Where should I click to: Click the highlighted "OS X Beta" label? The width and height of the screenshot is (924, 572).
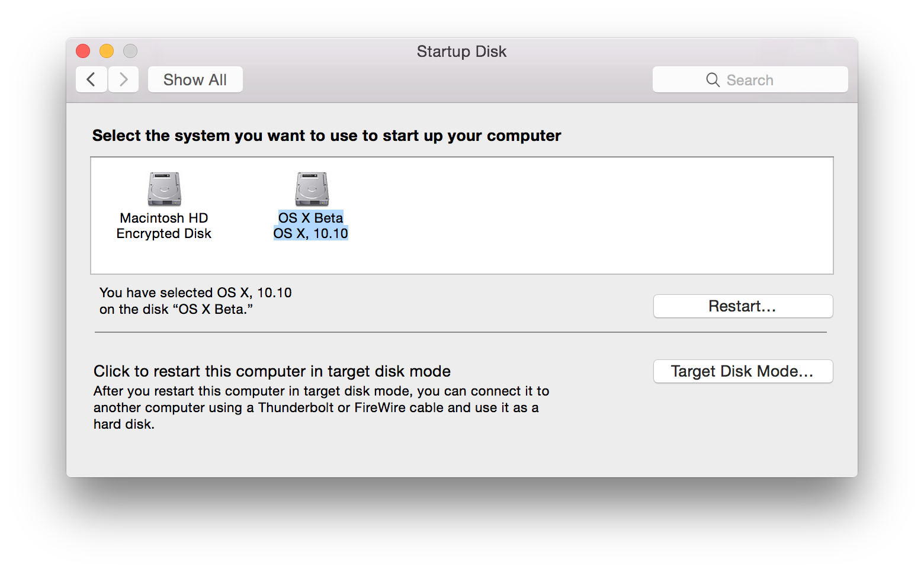coord(311,218)
